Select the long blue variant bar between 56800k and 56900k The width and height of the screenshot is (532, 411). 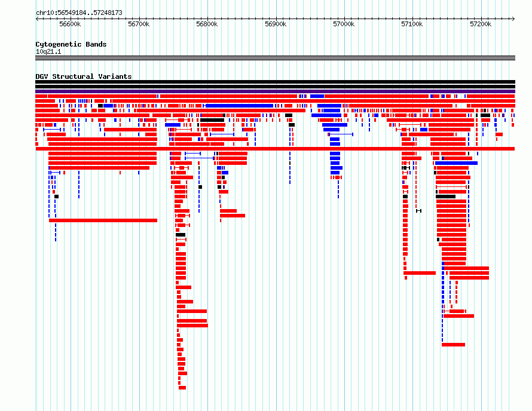point(239,106)
